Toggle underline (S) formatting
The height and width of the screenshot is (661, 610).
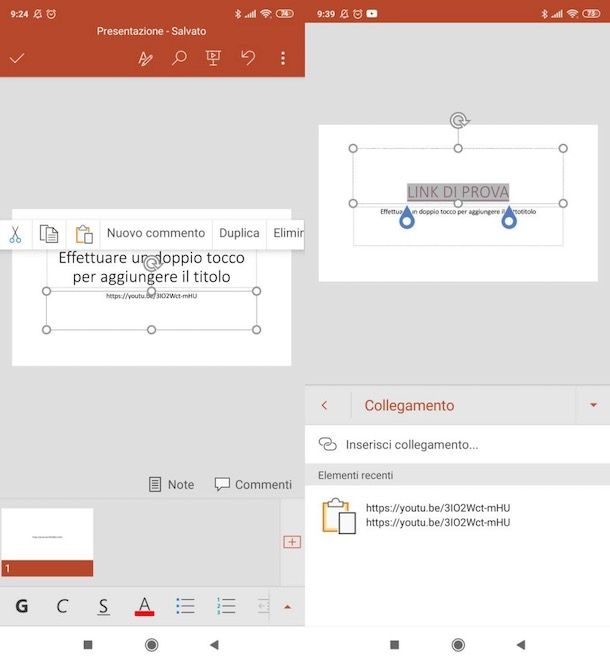(103, 607)
